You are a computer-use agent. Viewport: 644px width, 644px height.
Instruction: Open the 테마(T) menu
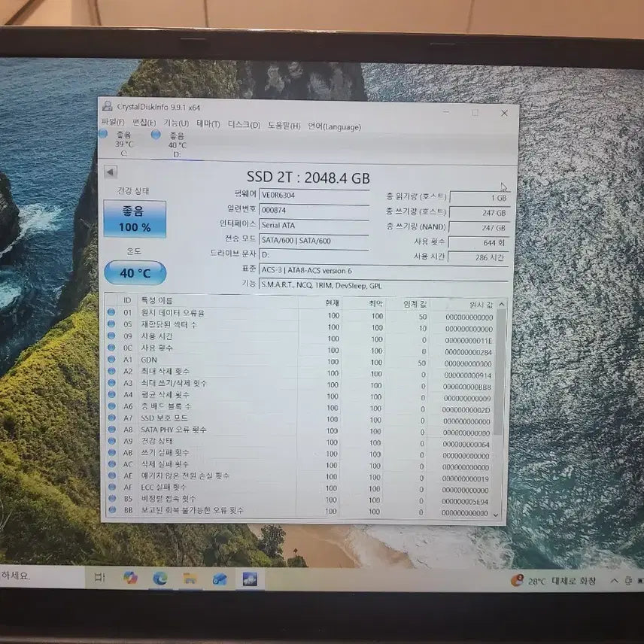click(208, 124)
